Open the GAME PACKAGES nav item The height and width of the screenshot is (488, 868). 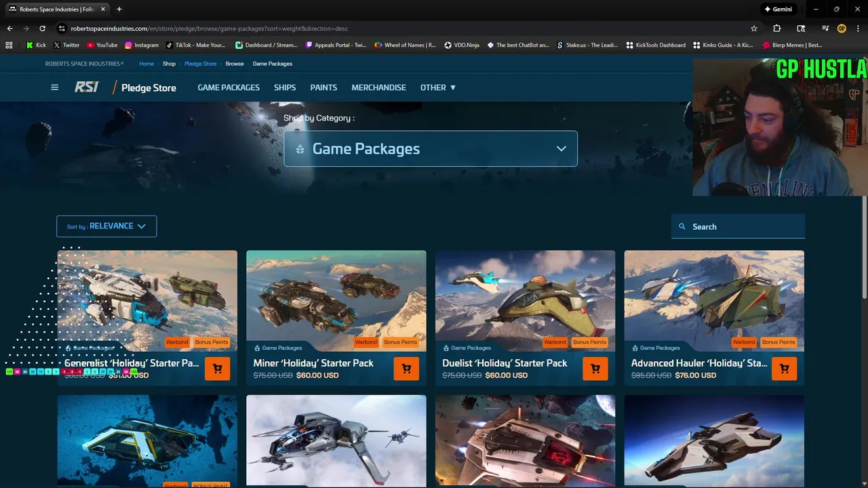229,87
